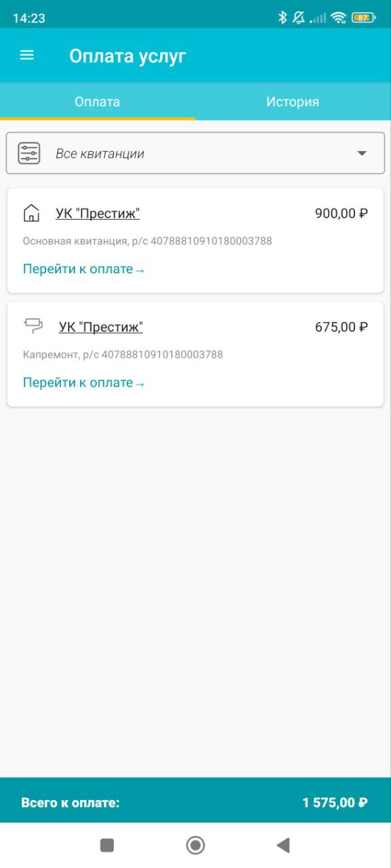Tap the house icon on main receipt
The height and width of the screenshot is (868, 391).
[x=32, y=214]
